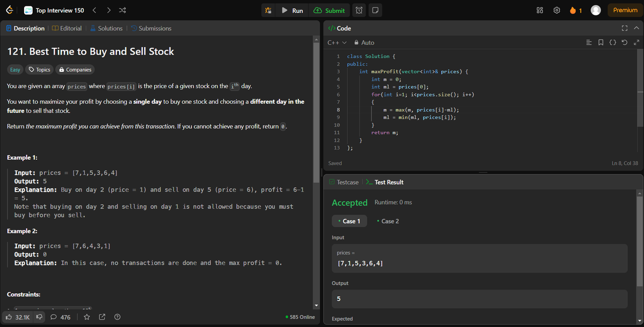644x327 pixels.
Task: Run the code
Action: tap(292, 10)
